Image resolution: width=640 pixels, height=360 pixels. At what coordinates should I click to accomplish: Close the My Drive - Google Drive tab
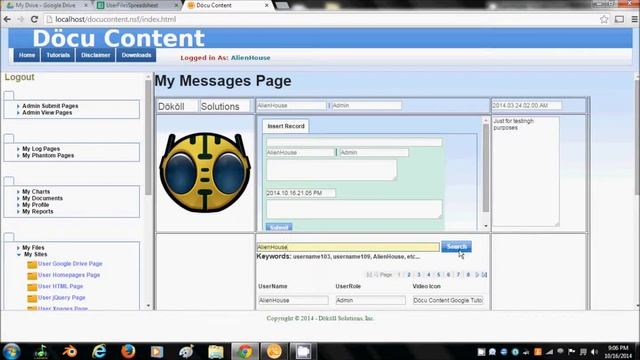click(x=86, y=5)
